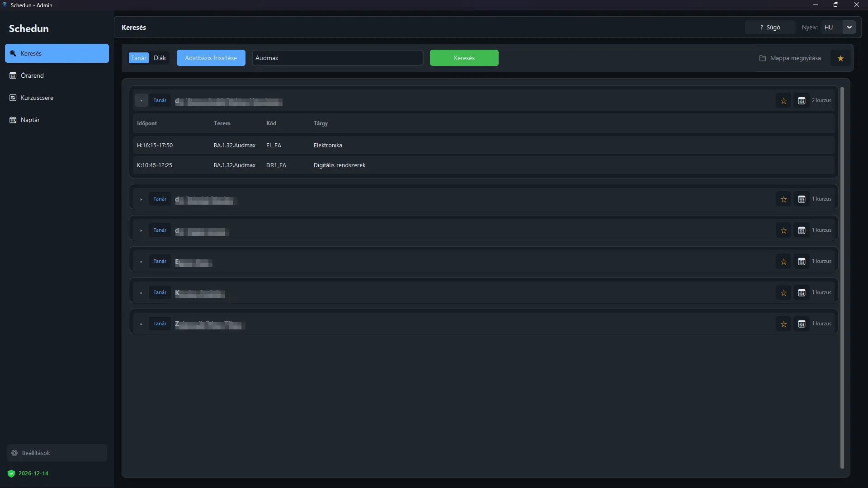The image size is (868, 488).
Task: Click the green Keresés search button
Action: pyautogui.click(x=464, y=58)
